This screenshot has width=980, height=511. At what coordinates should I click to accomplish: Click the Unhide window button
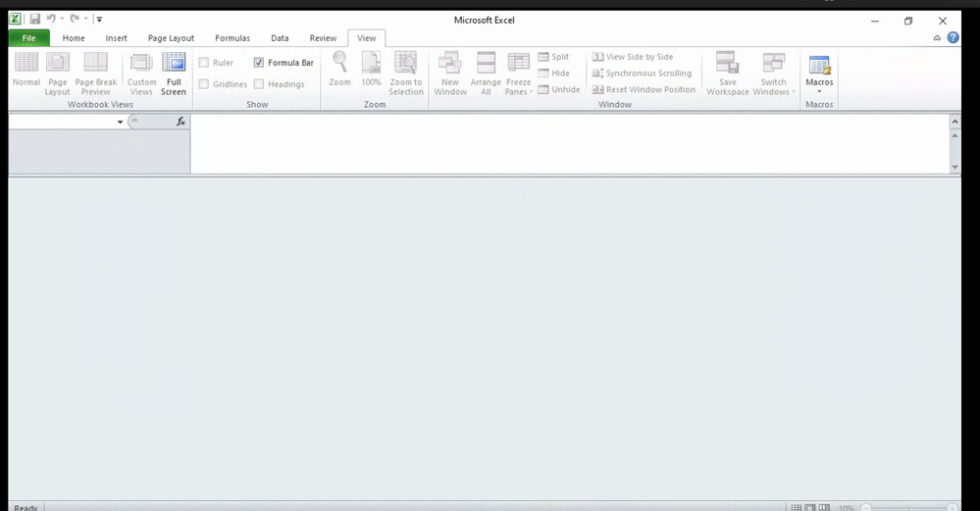coord(559,89)
